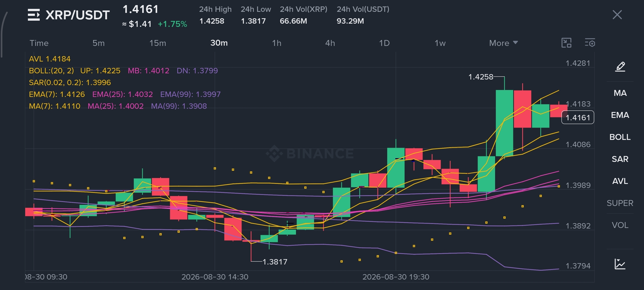Tap the AVL 1.4184 indicator label

click(50, 59)
